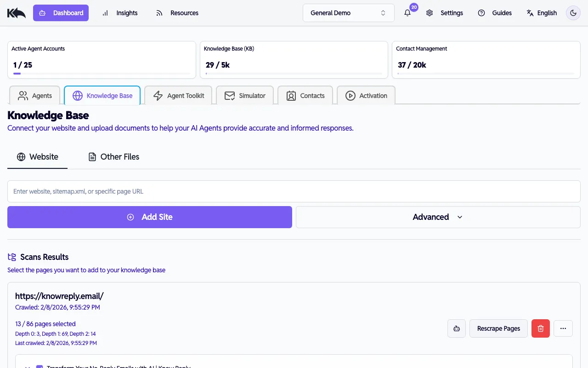The image size is (588, 368).
Task: Open more options via the ellipsis button
Action: pos(563,328)
